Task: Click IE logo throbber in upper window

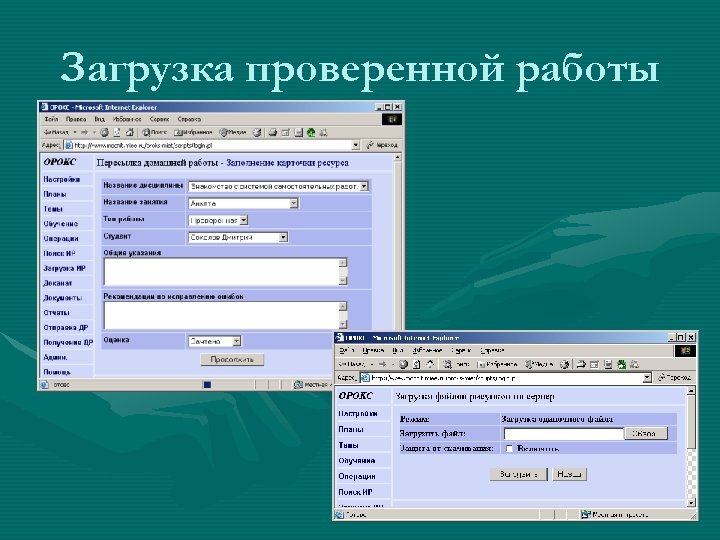Action: point(392,119)
